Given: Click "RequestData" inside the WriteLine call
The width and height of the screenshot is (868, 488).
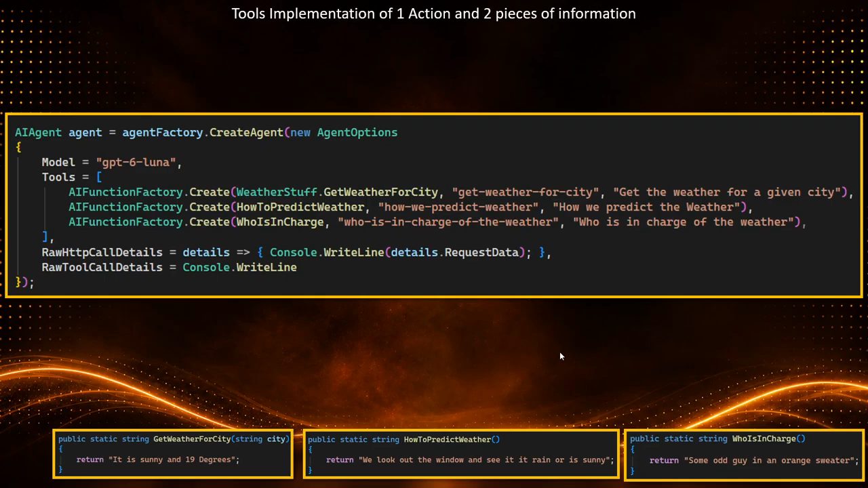Looking at the screenshot, I should pos(481,253).
